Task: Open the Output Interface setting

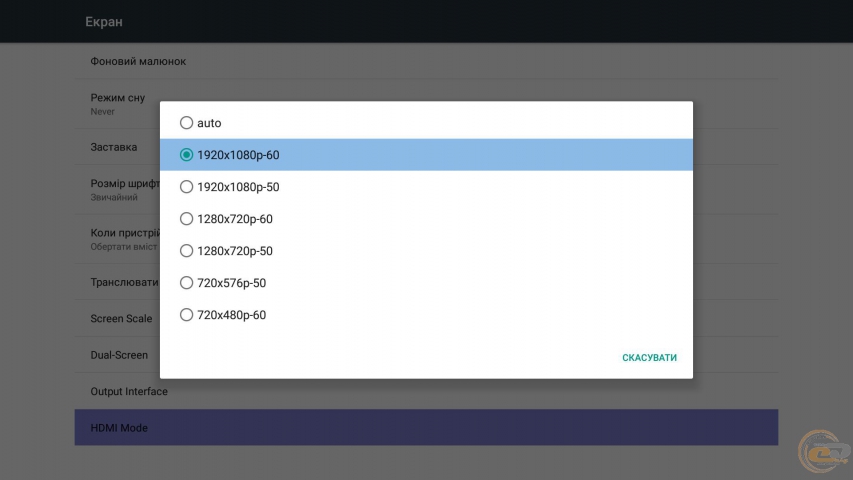Action: [x=129, y=392]
